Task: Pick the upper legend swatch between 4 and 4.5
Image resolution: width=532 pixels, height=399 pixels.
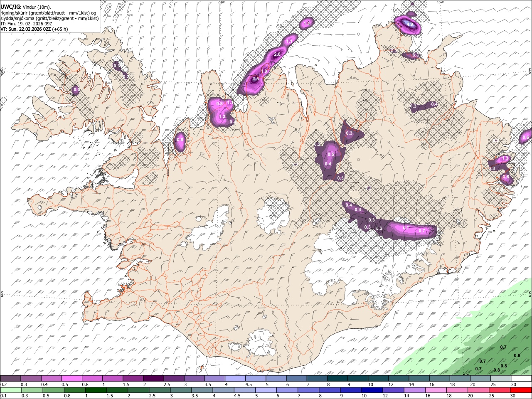Action: [235, 378]
